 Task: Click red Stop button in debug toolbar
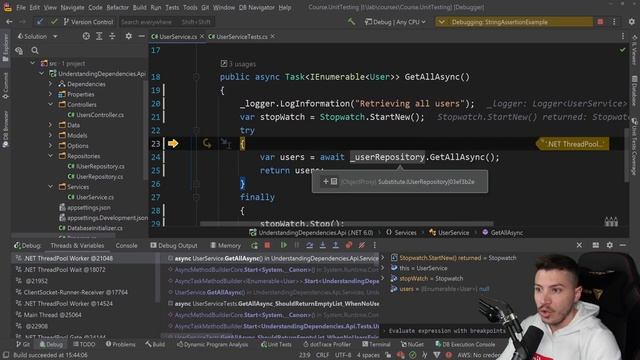pos(267,245)
